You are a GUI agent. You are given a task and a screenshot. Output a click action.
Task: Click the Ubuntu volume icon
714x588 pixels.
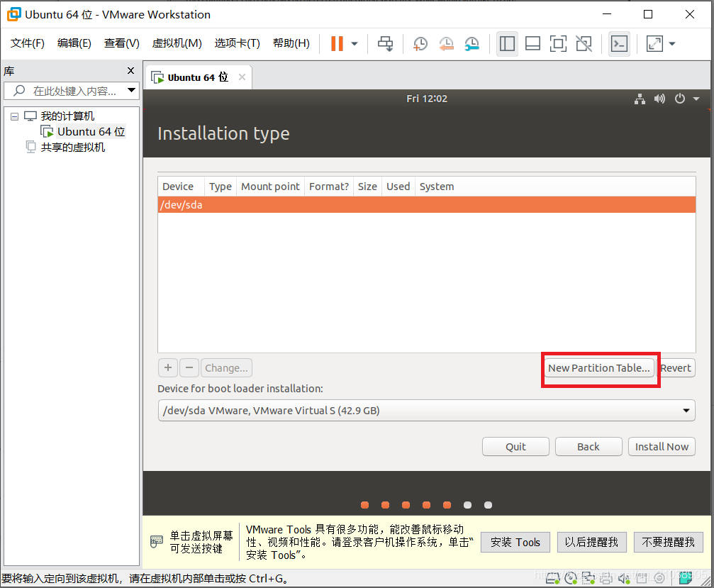(x=659, y=99)
